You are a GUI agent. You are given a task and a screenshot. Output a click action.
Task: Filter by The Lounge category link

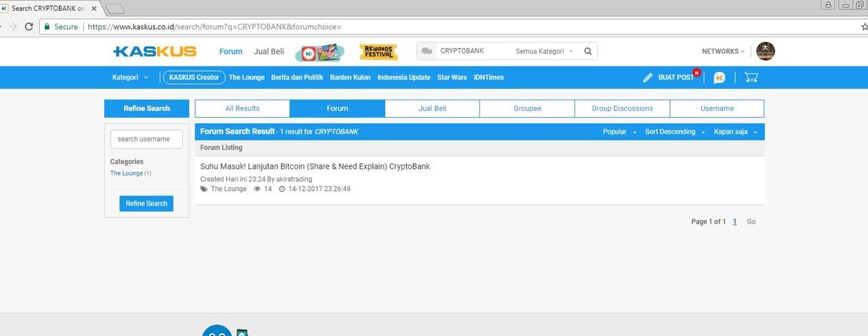tap(127, 173)
